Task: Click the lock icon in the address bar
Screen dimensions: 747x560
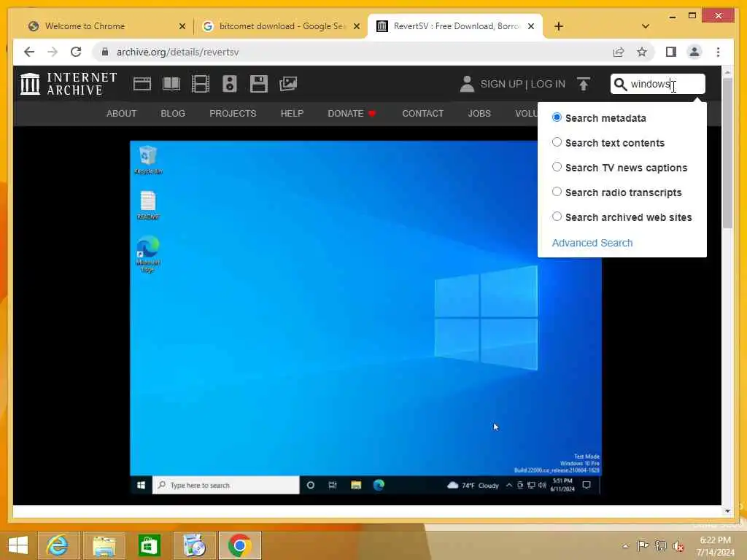Action: 105,52
